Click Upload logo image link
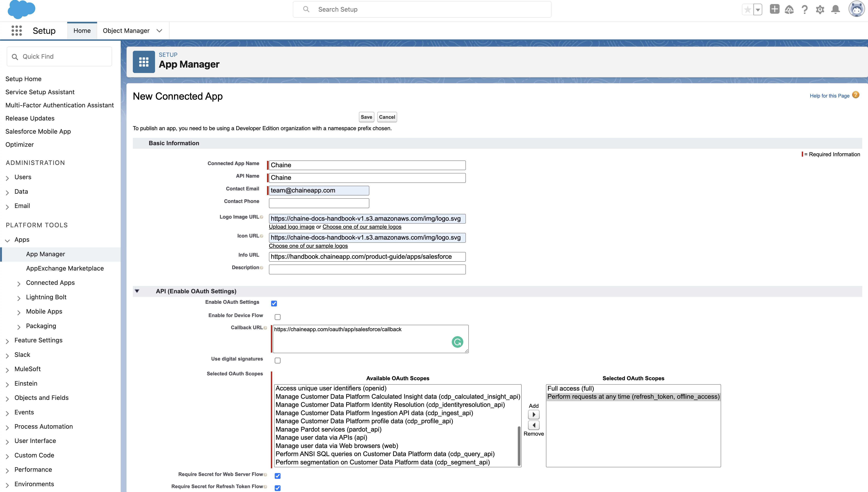Screen dimensions: 868x492 292,227
